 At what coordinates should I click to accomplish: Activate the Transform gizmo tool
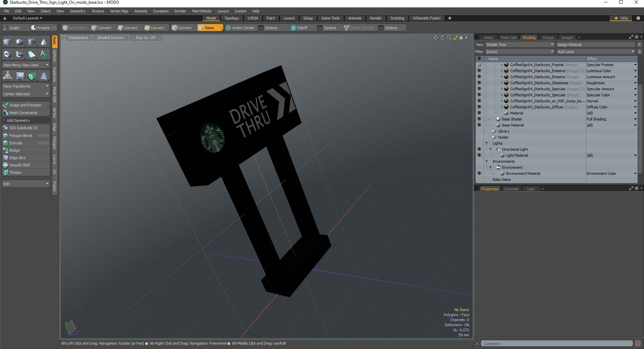(7, 76)
